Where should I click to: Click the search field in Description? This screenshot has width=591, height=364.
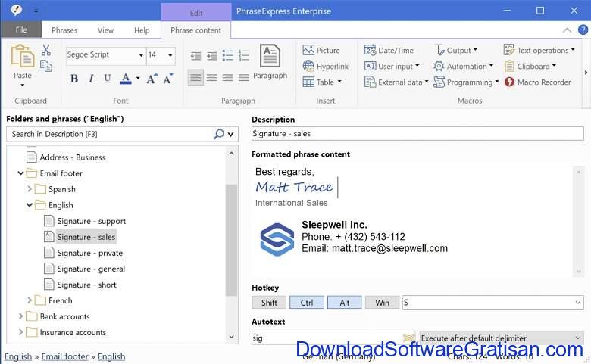[109, 134]
